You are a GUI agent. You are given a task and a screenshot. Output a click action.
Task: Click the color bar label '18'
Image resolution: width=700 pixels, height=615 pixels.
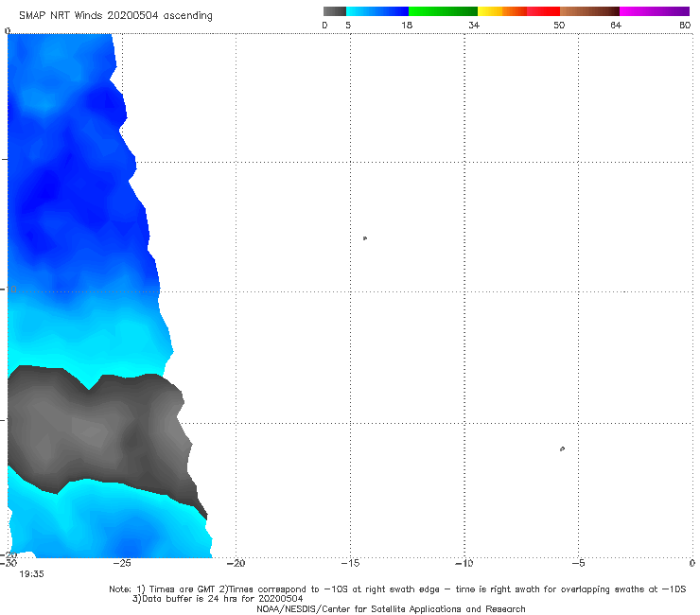[407, 26]
